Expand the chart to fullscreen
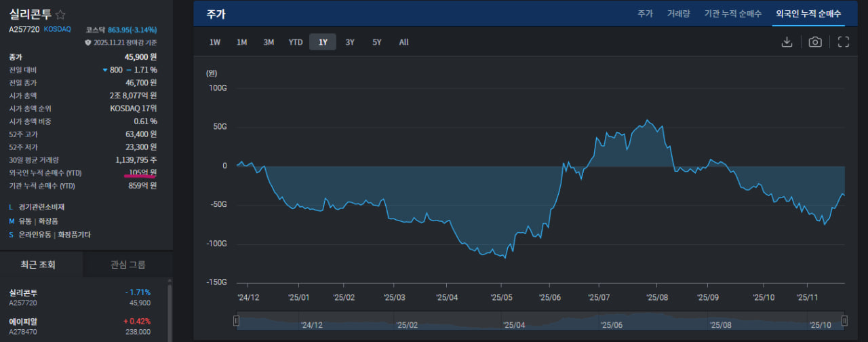868x342 pixels. pos(844,42)
